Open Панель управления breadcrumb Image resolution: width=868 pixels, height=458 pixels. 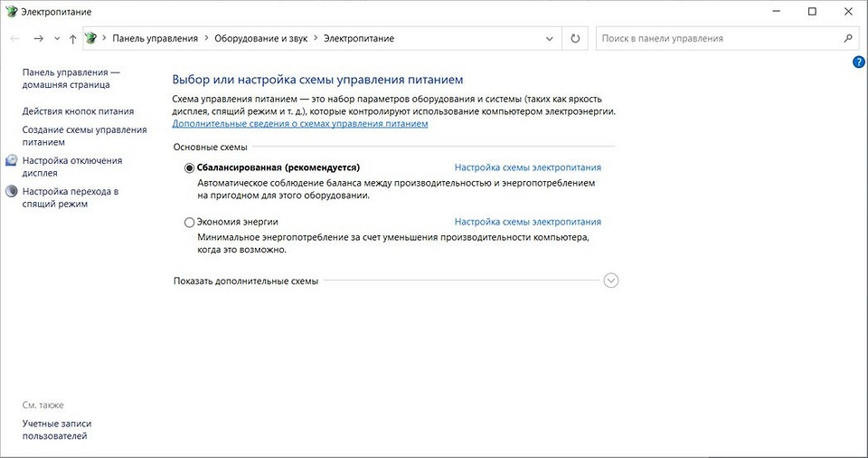coord(155,38)
